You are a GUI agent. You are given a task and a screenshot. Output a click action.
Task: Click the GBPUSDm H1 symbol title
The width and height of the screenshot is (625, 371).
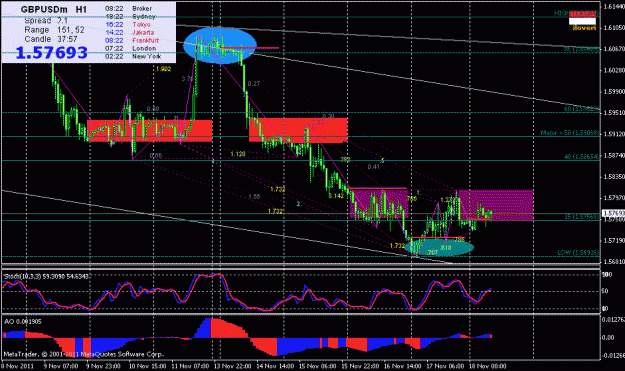53,9
